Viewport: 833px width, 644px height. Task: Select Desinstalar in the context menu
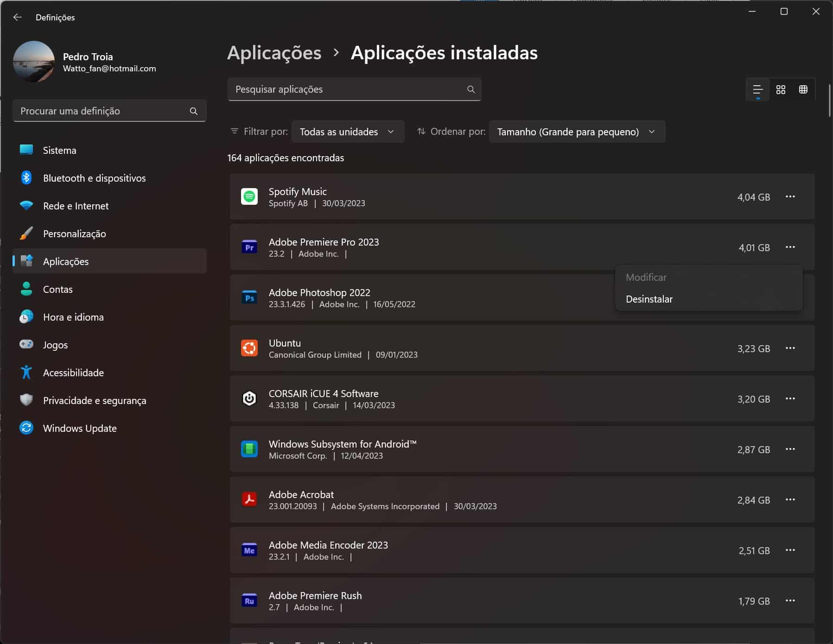click(649, 299)
